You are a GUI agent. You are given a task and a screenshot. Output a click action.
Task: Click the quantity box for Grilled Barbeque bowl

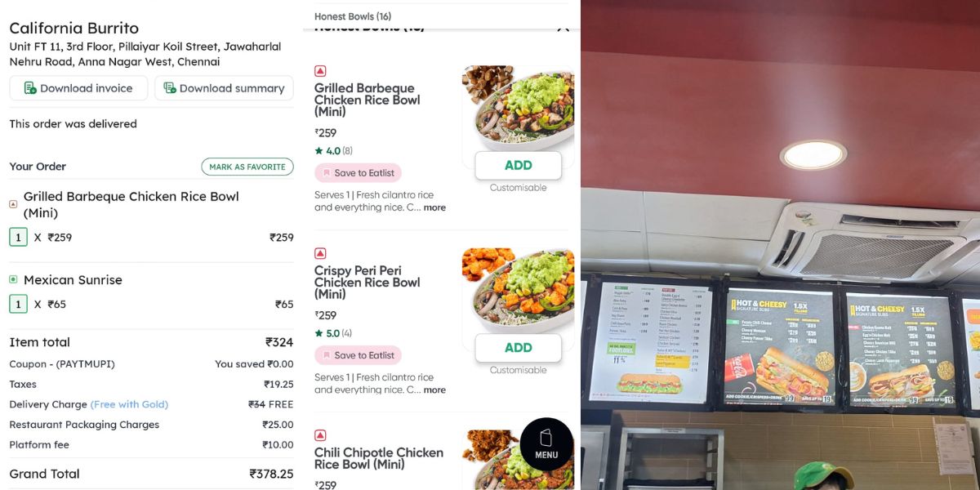[18, 238]
